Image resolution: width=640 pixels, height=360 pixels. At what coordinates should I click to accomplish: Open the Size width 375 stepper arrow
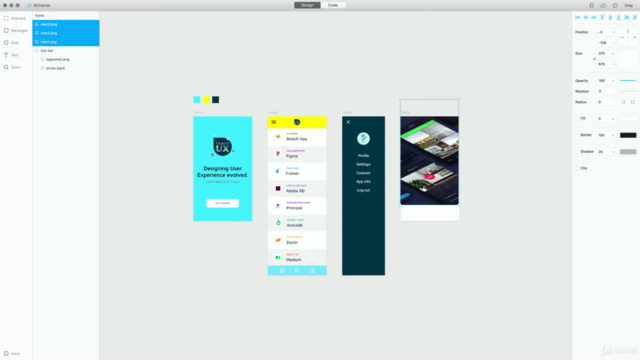pyautogui.click(x=613, y=53)
